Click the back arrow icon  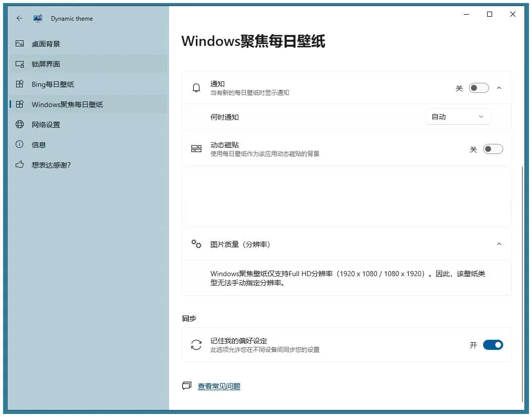tap(20, 18)
